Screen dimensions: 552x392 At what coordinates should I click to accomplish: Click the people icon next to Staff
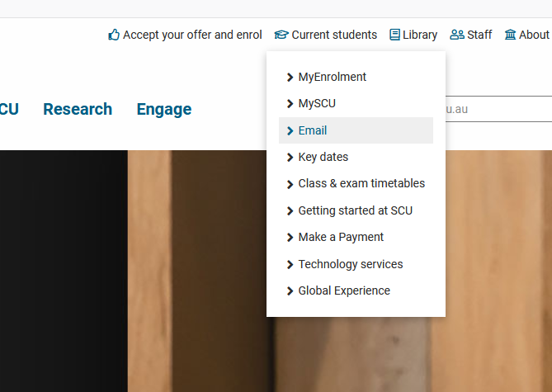457,35
